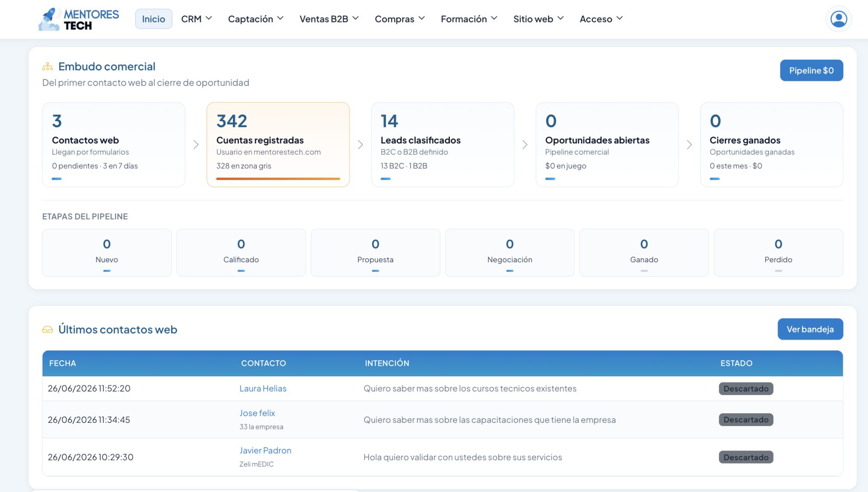
Task: Click the ESTADO column header
Action: [736, 364]
